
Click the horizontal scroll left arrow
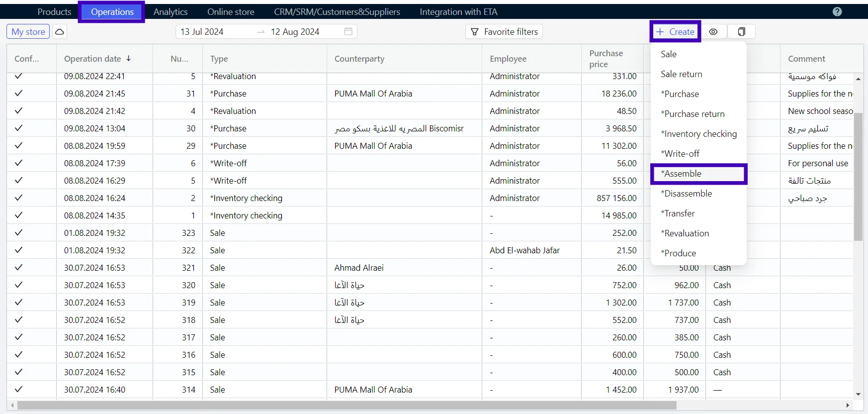pos(12,406)
